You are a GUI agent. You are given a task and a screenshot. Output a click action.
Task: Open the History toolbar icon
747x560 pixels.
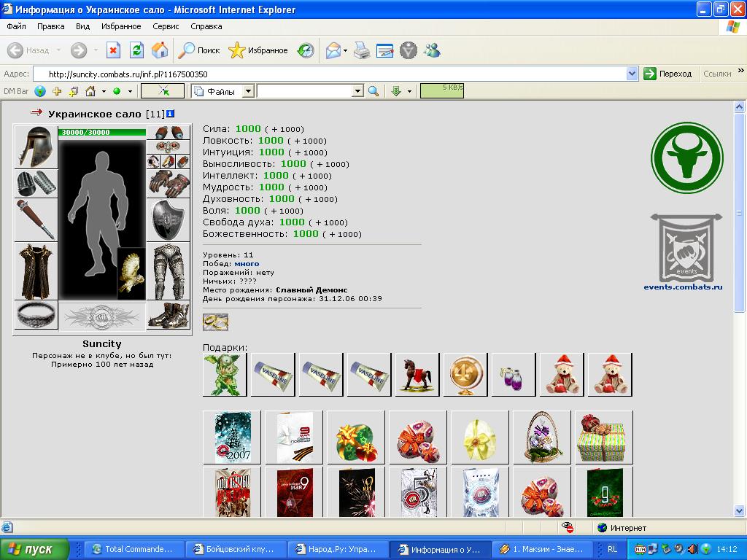(x=306, y=50)
